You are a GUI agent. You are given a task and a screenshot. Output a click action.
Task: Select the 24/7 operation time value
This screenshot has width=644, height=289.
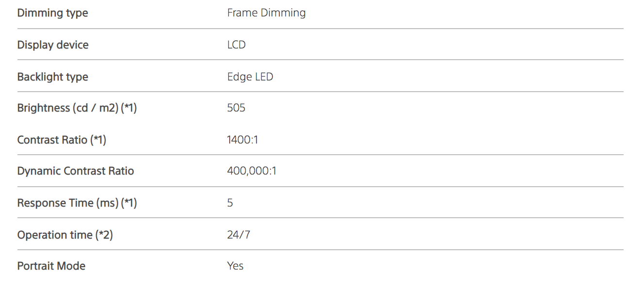(238, 235)
